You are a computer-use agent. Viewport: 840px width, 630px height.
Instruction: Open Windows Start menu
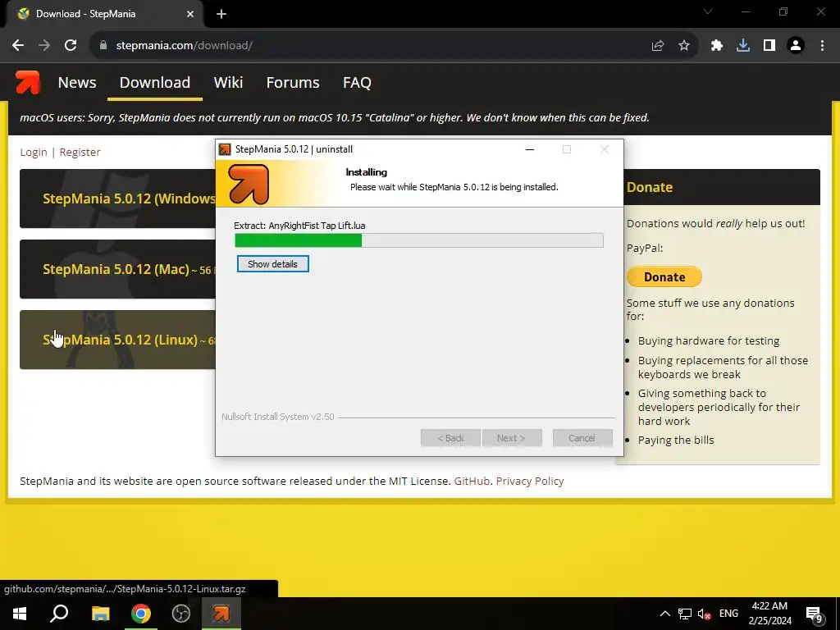pyautogui.click(x=20, y=614)
